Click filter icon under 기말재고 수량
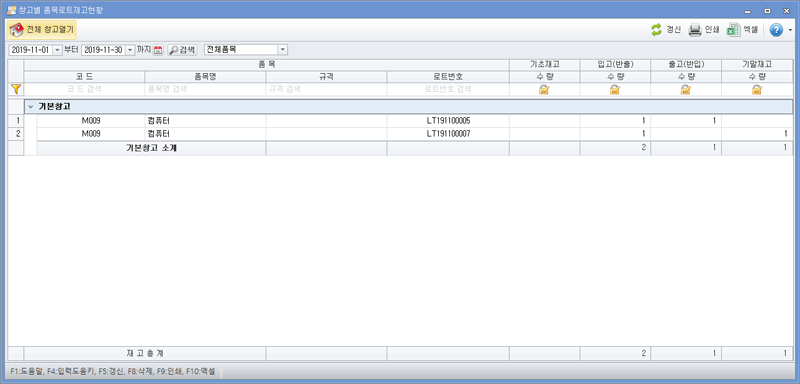The image size is (800, 384). point(757,90)
